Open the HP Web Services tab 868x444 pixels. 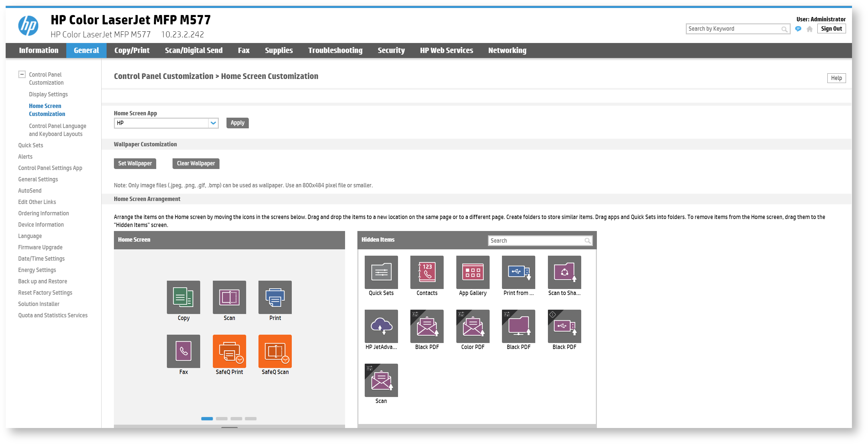tap(446, 50)
